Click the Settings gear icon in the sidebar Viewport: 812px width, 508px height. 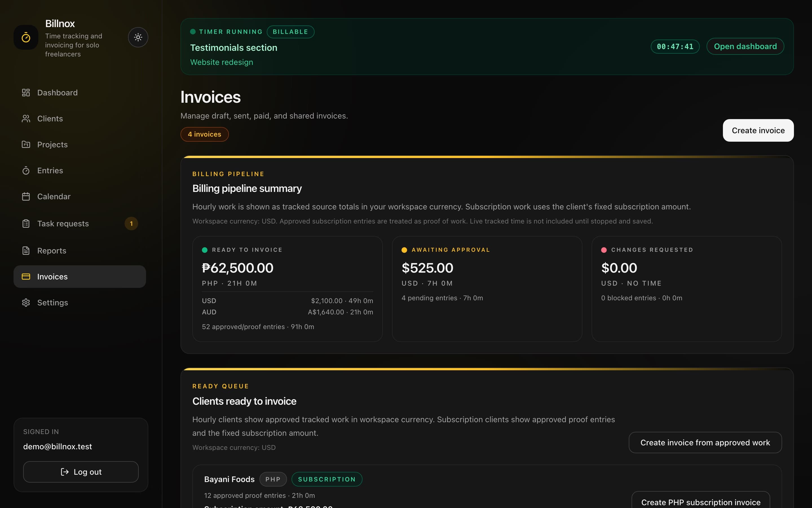[26, 302]
